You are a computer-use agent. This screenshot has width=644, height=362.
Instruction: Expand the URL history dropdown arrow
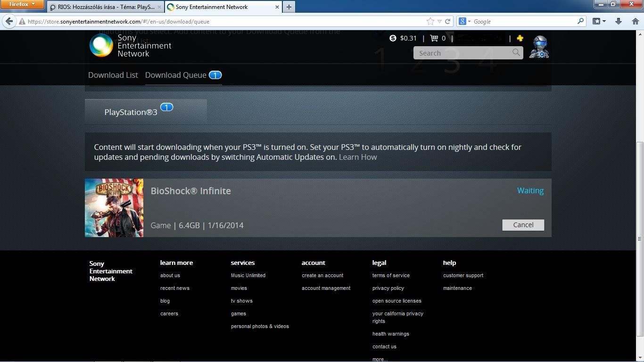(439, 21)
